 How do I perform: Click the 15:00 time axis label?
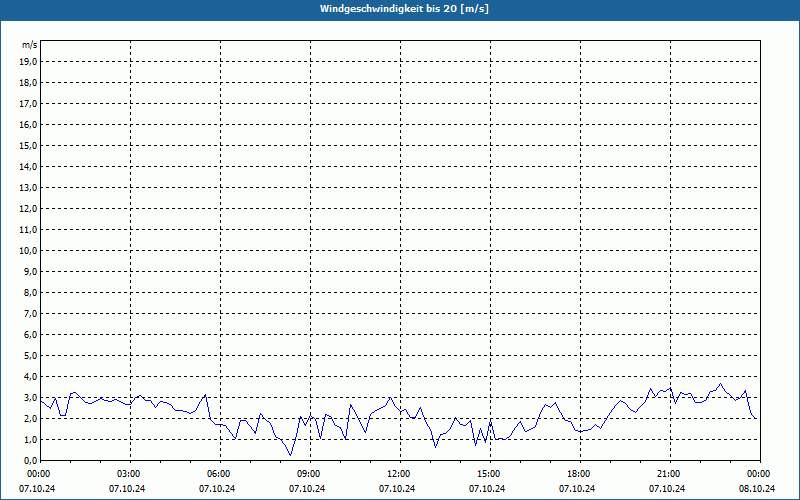[x=490, y=474]
